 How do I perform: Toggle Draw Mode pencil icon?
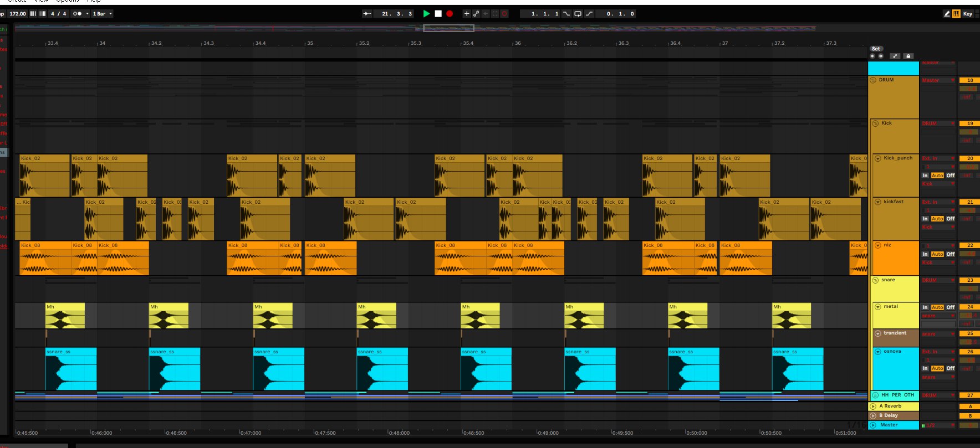coord(947,14)
